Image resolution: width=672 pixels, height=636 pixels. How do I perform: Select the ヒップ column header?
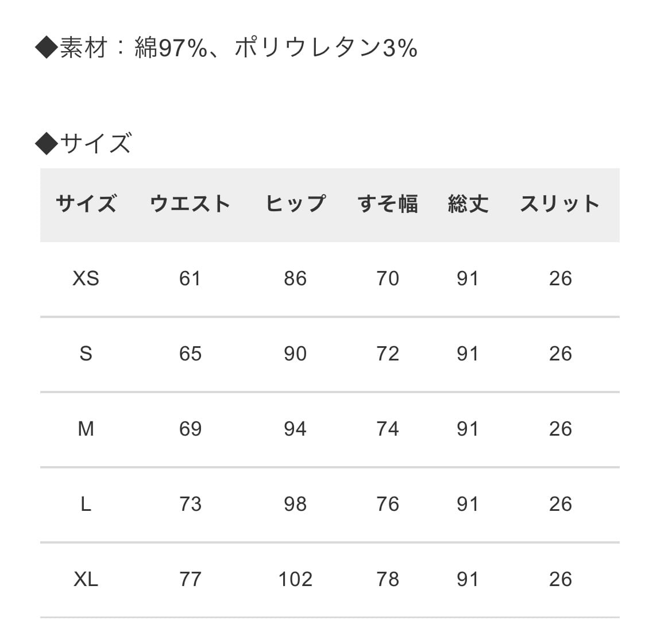[x=295, y=204]
